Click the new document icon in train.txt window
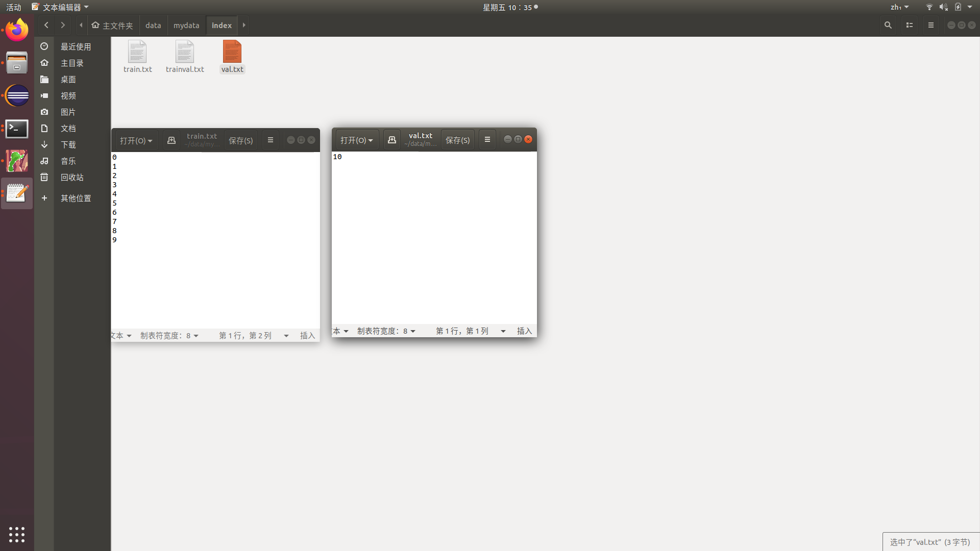 pyautogui.click(x=171, y=140)
